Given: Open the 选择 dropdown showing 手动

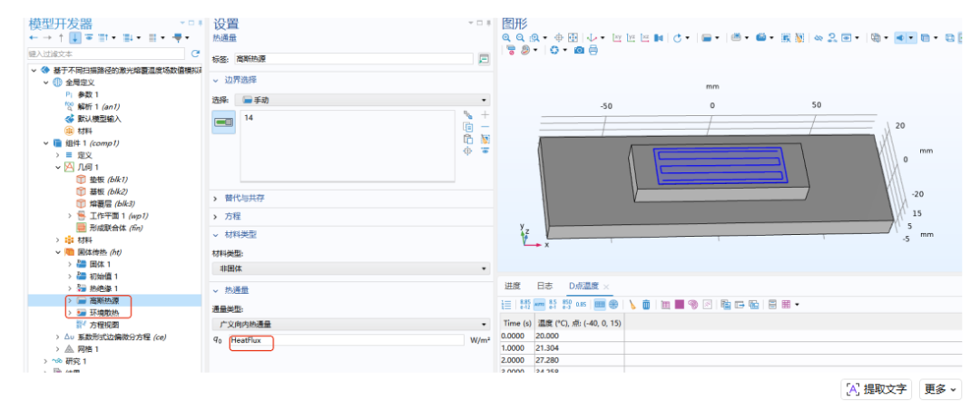Looking at the screenshot, I should (x=362, y=100).
